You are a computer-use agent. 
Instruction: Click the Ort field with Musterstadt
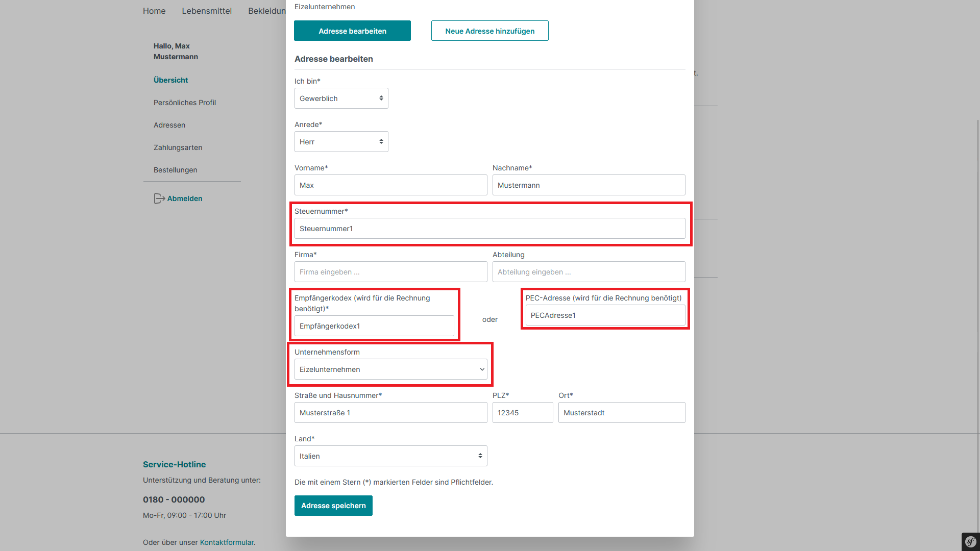pyautogui.click(x=622, y=413)
